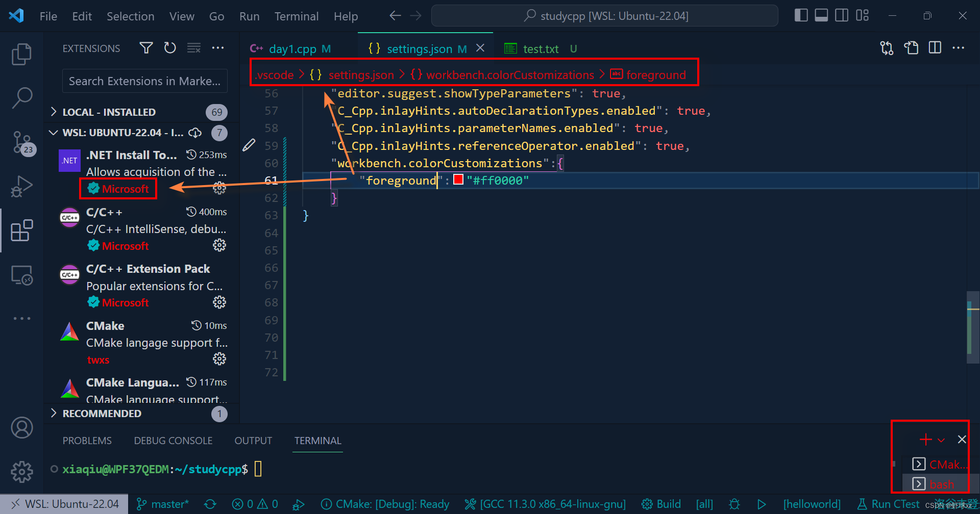Click the master* branch in status bar
Viewport: 980px width, 514px height.
(163, 504)
